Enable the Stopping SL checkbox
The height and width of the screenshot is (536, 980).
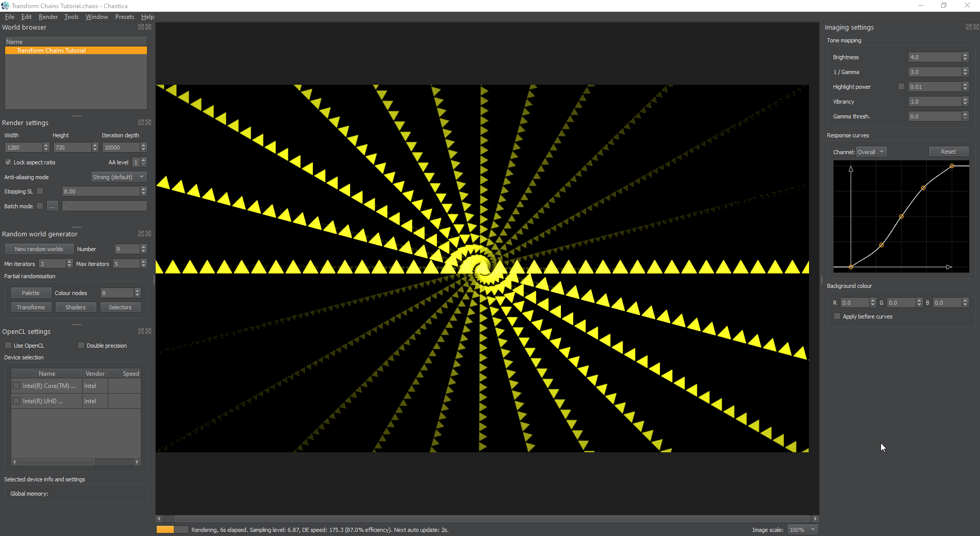click(40, 191)
